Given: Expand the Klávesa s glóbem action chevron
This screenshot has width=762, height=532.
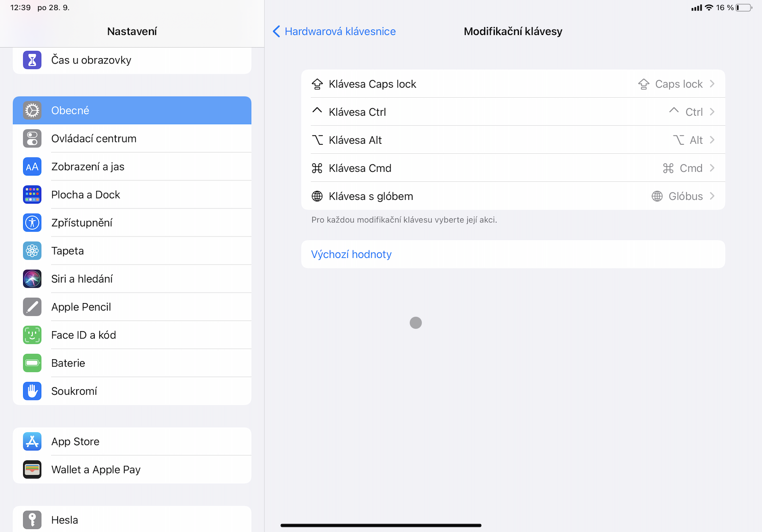Looking at the screenshot, I should tap(712, 196).
